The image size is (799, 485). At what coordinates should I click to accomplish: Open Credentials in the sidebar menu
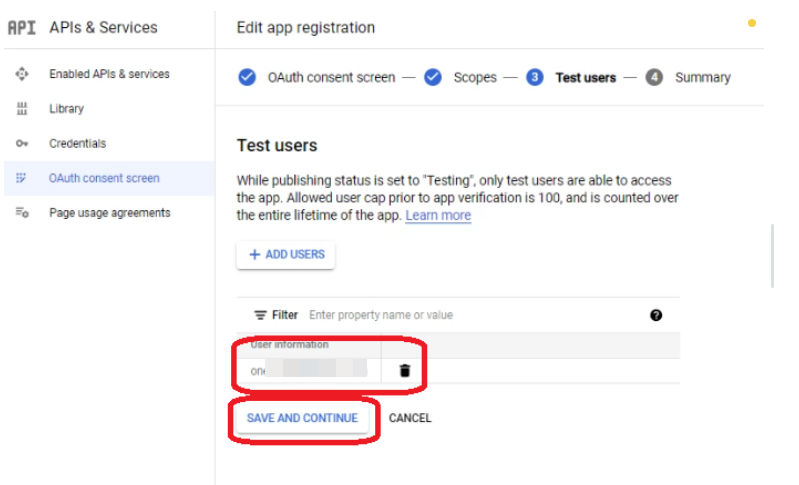point(77,144)
